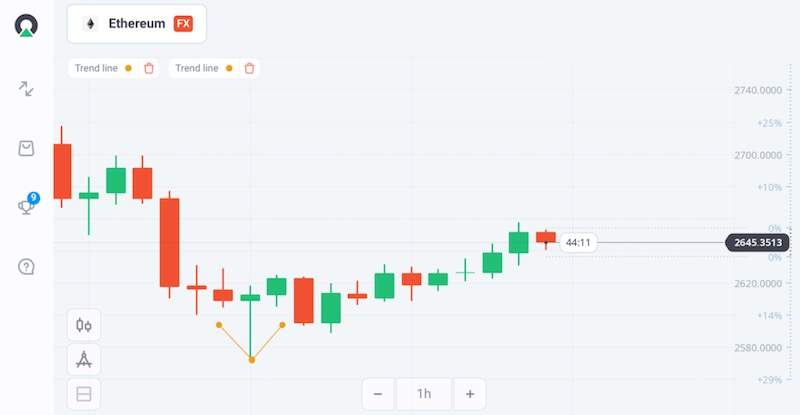The width and height of the screenshot is (800, 415).
Task: Open the market shop bag icon
Action: coord(27,148)
